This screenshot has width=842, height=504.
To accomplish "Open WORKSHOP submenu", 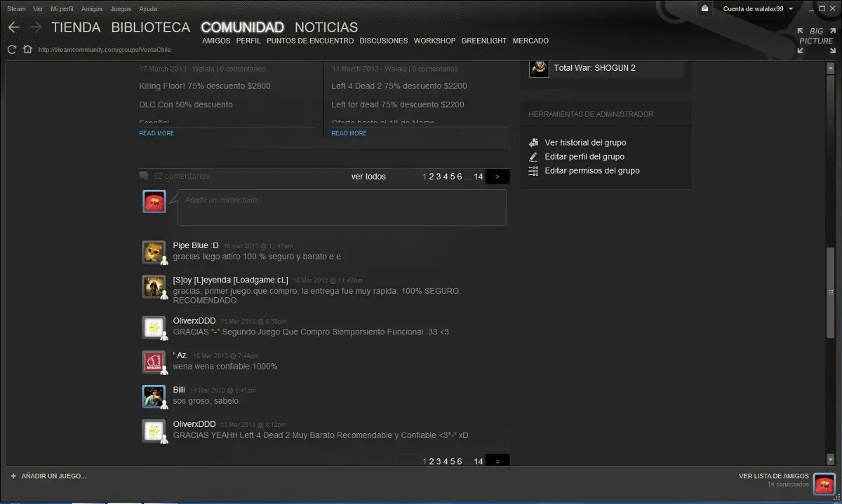I will (x=434, y=41).
